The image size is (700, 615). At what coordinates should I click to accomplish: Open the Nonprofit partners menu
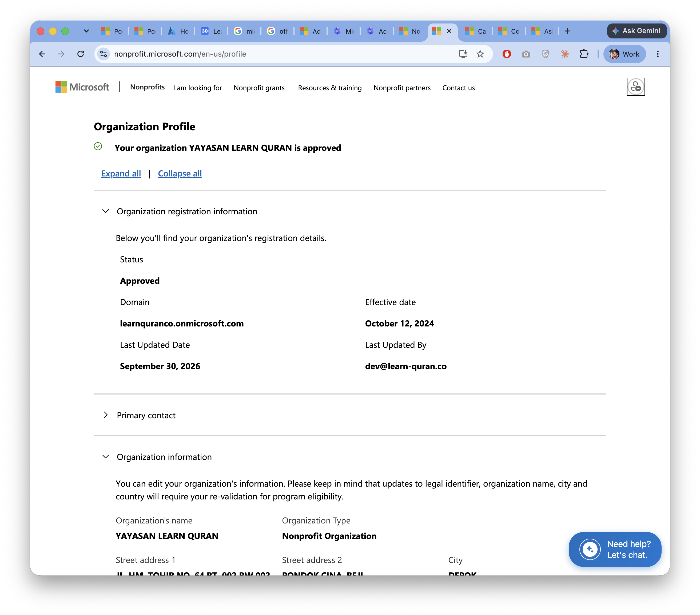click(402, 88)
